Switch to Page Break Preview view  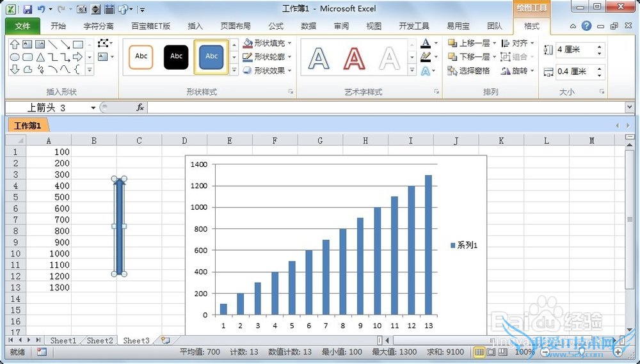pyautogui.click(x=503, y=352)
